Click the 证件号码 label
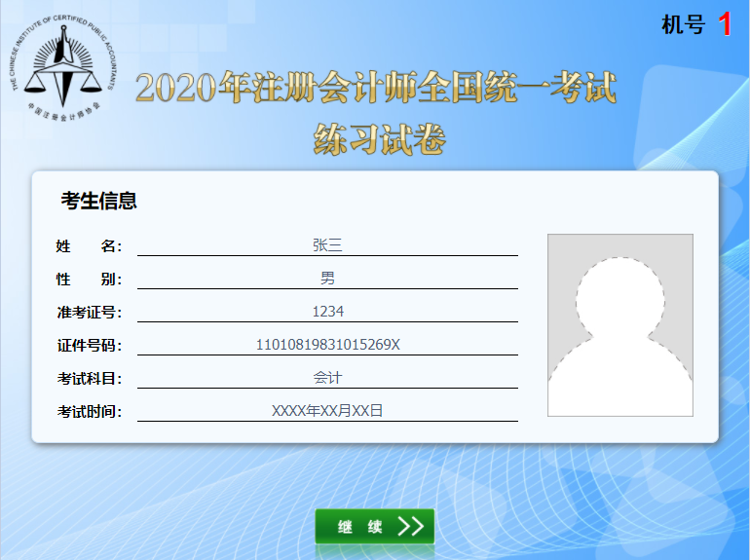This screenshot has height=560, width=750. (x=89, y=346)
